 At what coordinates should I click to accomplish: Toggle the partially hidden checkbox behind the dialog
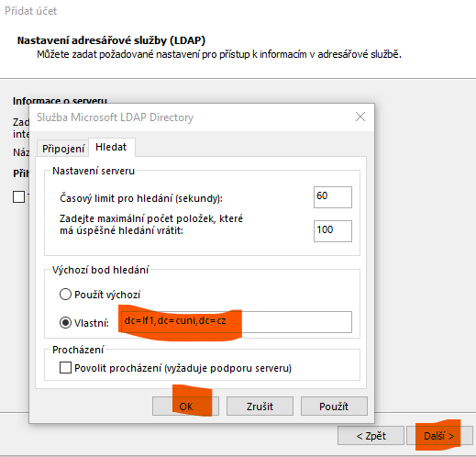point(18,196)
